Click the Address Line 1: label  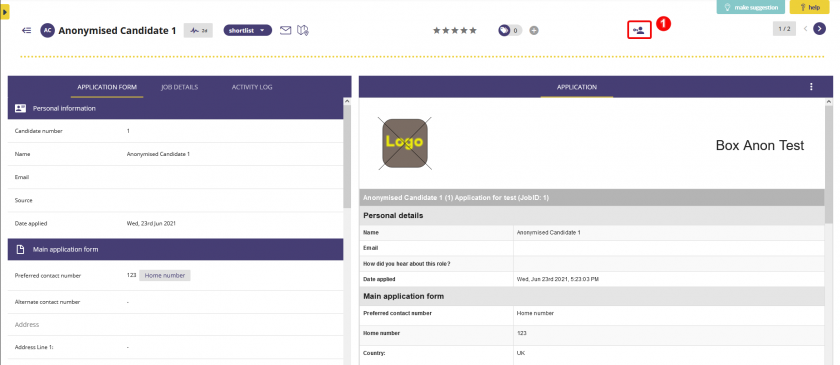tap(34, 347)
